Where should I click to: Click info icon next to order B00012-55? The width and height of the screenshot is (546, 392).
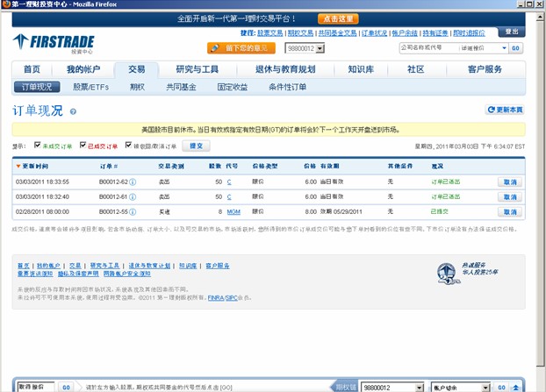coord(133,211)
